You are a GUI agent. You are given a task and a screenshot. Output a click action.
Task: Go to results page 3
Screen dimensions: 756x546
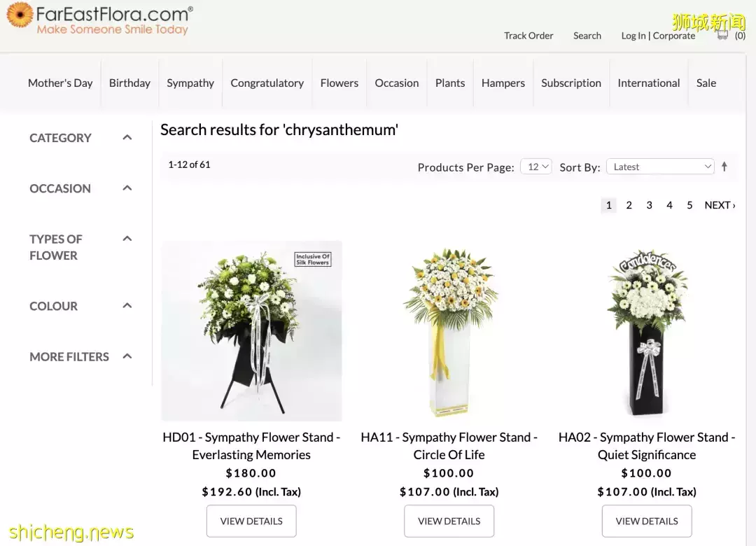click(649, 205)
